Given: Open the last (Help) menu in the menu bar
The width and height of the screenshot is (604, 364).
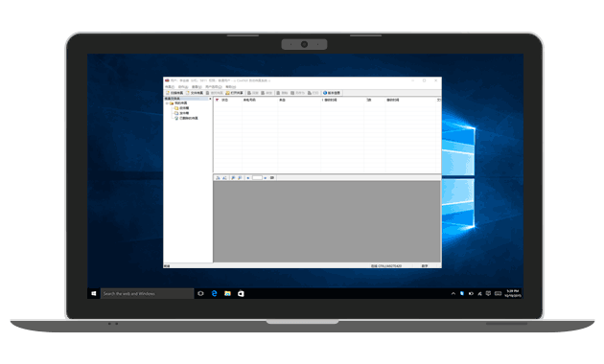Looking at the screenshot, I should click(230, 87).
